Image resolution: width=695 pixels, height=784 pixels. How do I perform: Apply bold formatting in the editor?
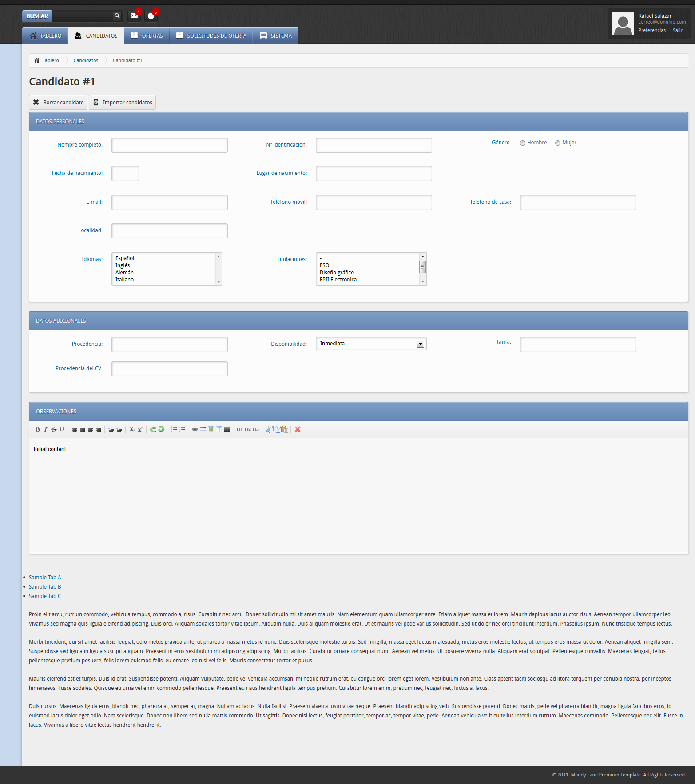tap(38, 429)
